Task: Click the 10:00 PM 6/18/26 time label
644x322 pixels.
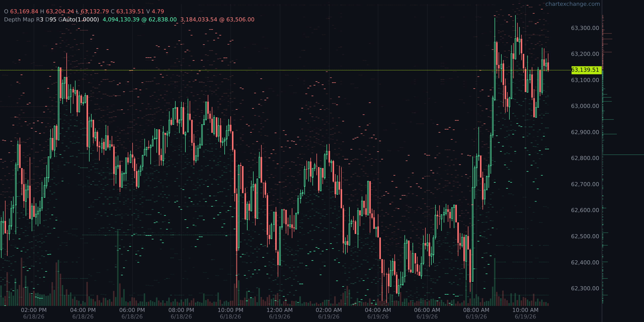Action: 230,313
